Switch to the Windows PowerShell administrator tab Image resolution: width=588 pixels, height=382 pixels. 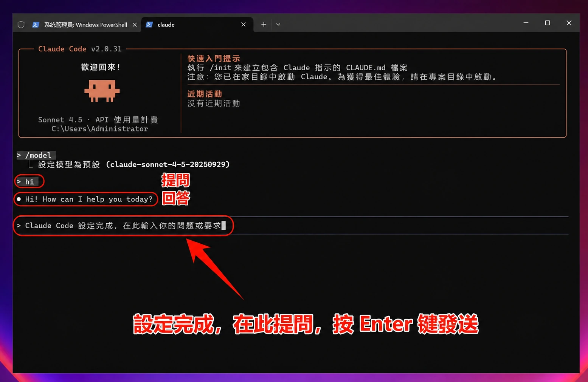[x=85, y=25]
